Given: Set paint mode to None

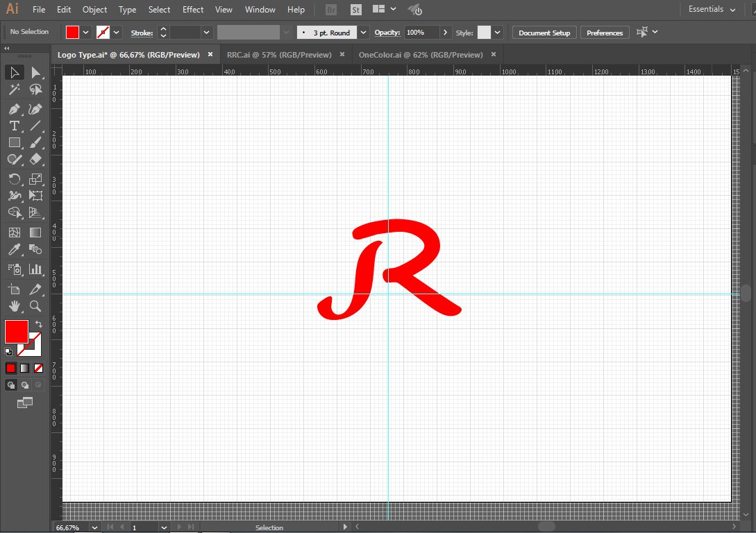Looking at the screenshot, I should [x=39, y=368].
